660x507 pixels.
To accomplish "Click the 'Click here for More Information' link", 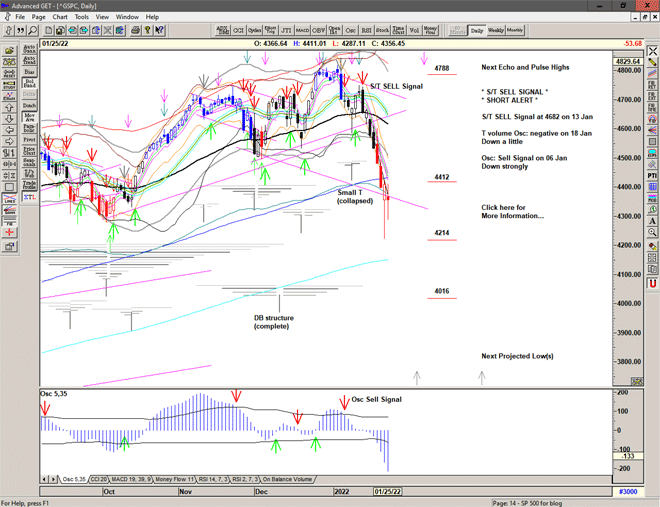I will click(511, 211).
